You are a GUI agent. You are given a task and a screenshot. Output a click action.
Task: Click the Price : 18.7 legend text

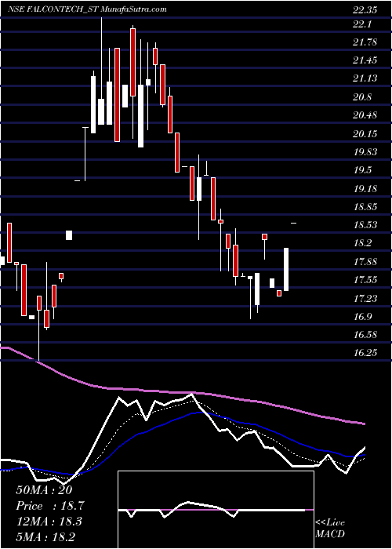50,506
